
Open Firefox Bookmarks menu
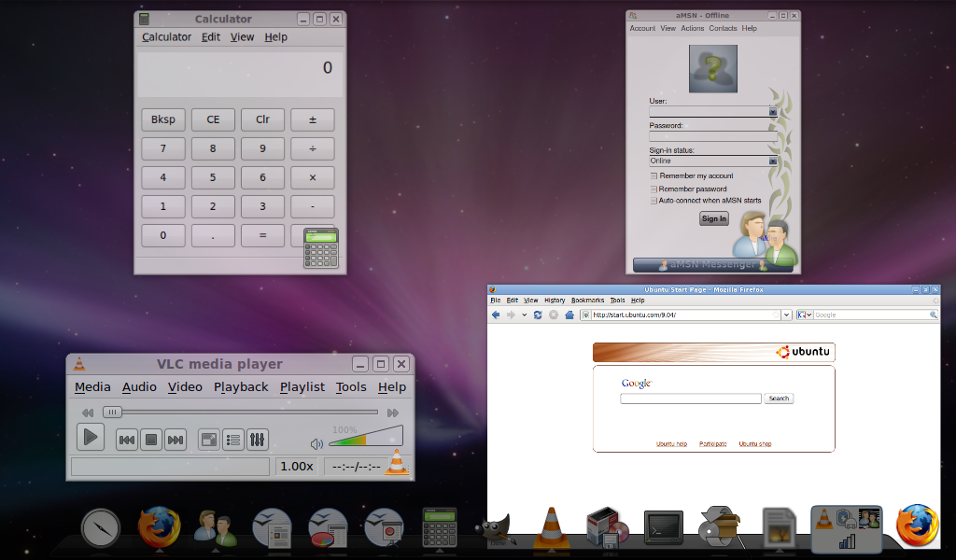[588, 301]
